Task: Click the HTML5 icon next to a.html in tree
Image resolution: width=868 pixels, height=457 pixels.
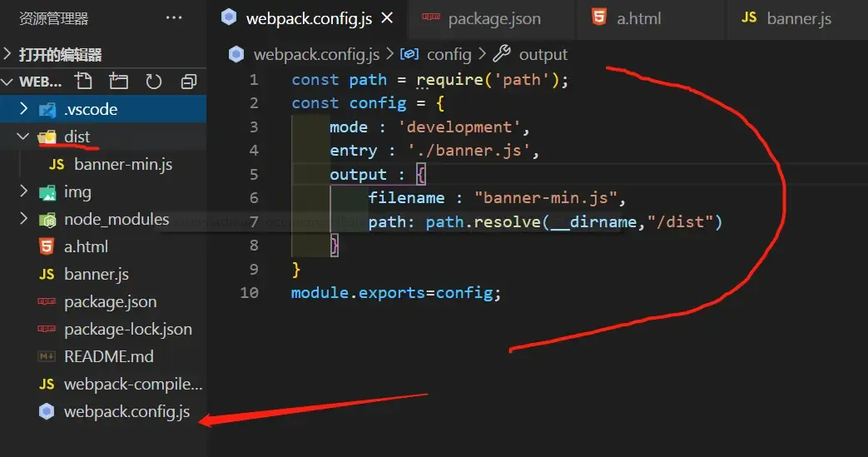Action: coord(47,246)
